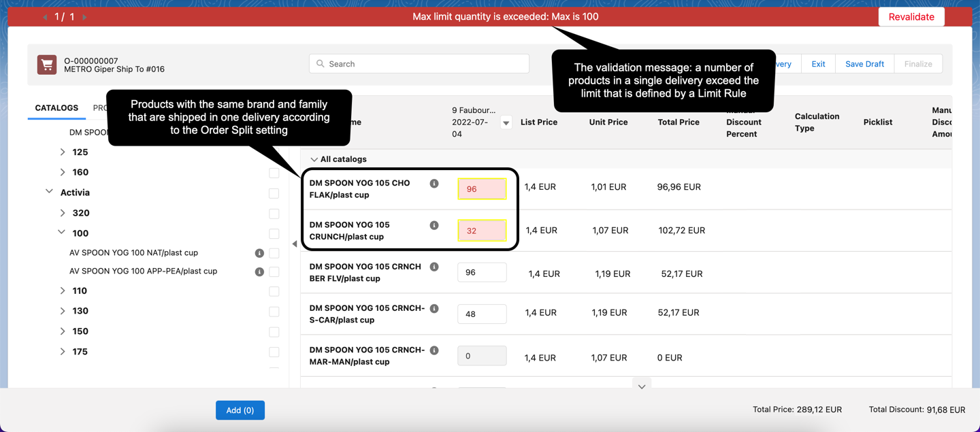Select checkbox for AV SPOON YOG 100 APP-PEA
This screenshot has width=980, height=432.
pyautogui.click(x=274, y=271)
